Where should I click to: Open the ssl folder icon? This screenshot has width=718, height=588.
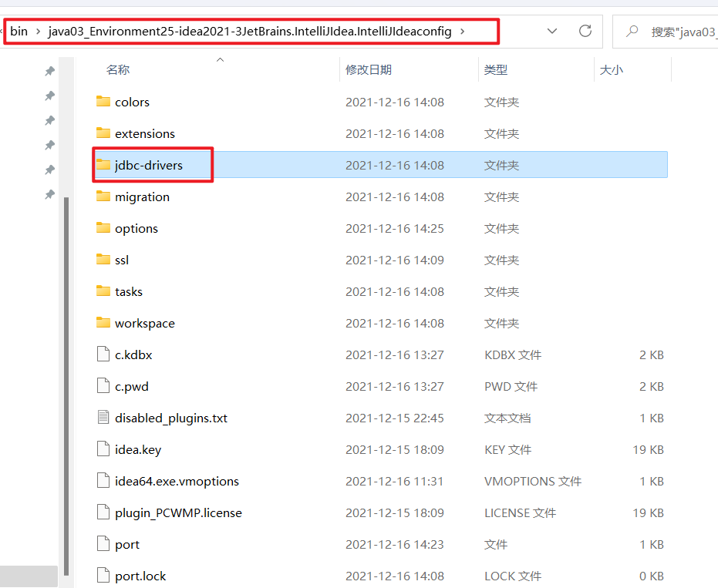(104, 260)
